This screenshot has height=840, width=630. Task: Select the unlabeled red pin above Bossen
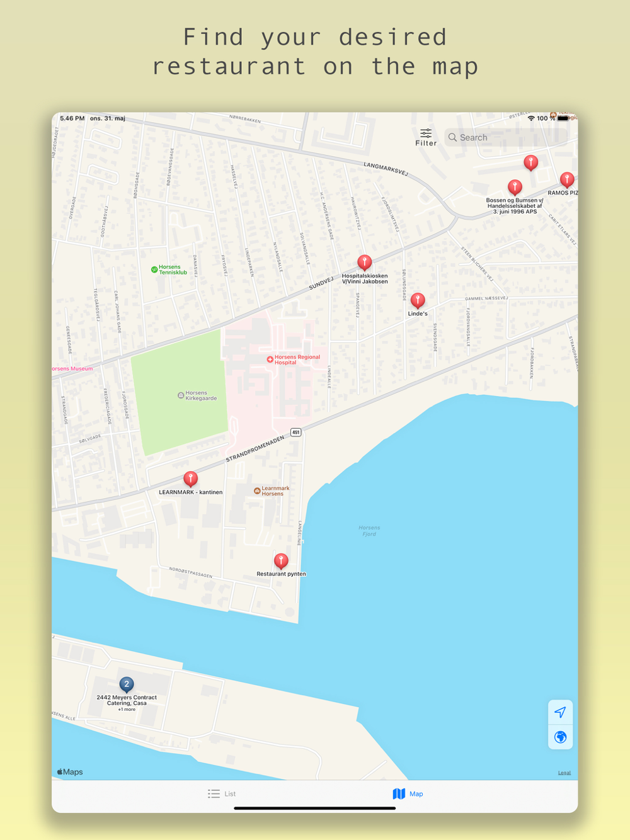(531, 163)
